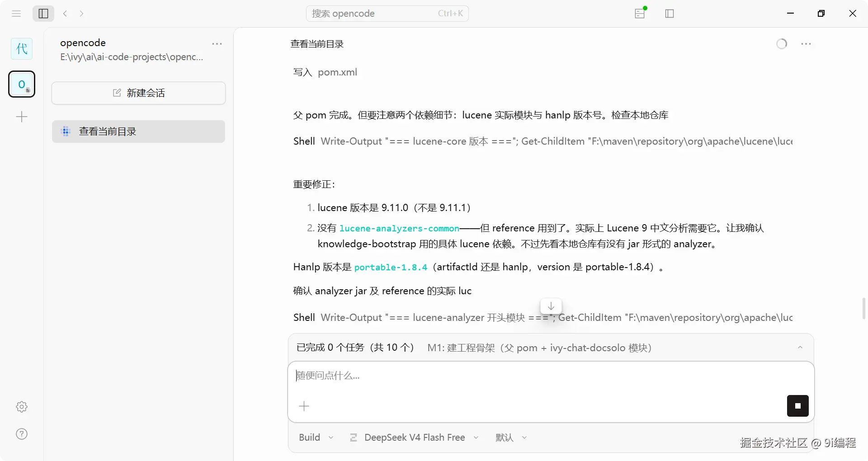Click the 重要修正 heading text

tap(314, 184)
